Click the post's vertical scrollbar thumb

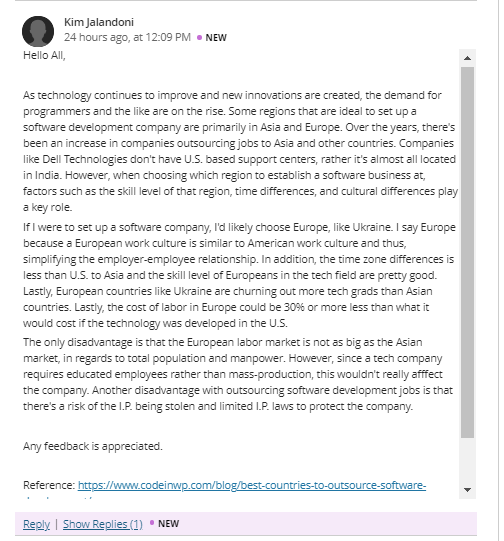click(467, 252)
